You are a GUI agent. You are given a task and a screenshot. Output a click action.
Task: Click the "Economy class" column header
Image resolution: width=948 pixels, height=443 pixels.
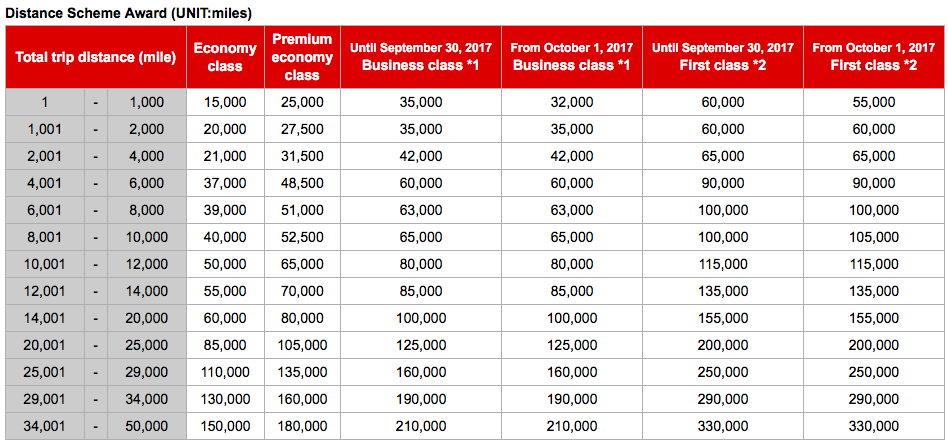click(225, 57)
